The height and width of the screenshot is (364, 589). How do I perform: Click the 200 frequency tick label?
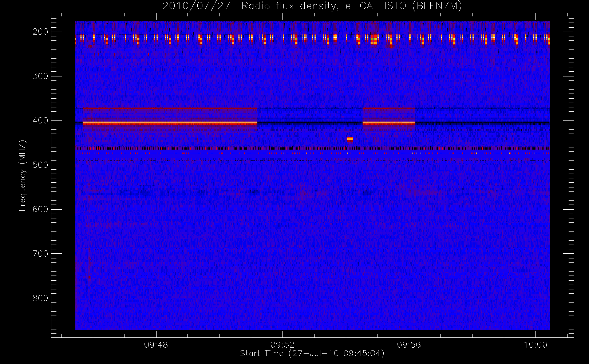(40, 32)
